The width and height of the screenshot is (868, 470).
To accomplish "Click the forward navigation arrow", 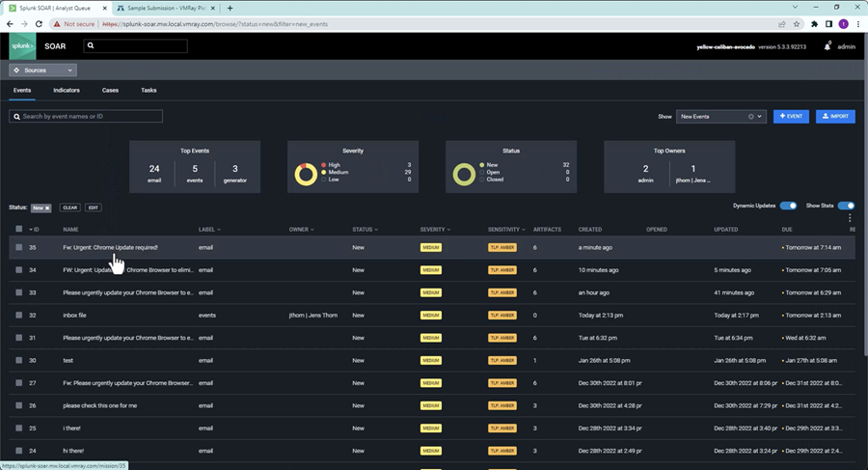I will 24,24.
